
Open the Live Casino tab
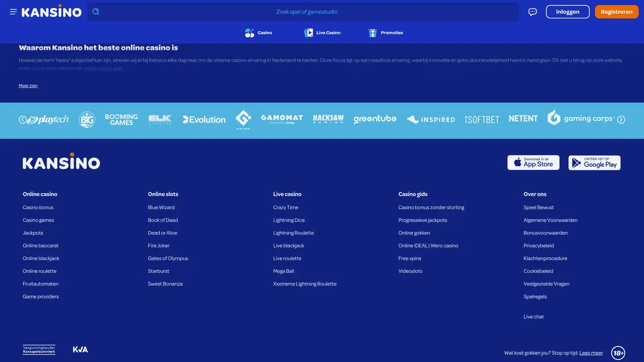click(322, 33)
